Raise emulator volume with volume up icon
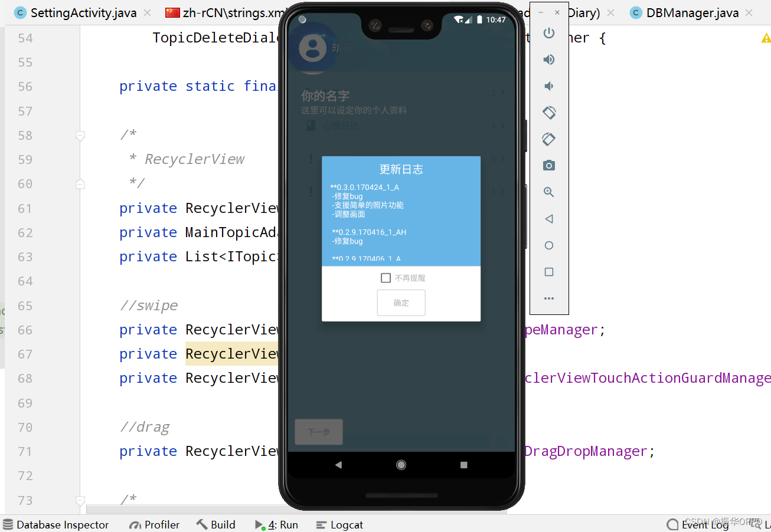 pyautogui.click(x=549, y=60)
